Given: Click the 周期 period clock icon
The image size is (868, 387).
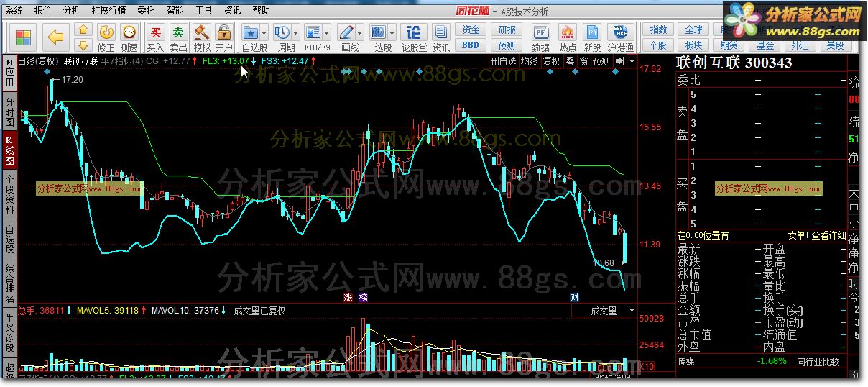Looking at the screenshot, I should [282, 33].
